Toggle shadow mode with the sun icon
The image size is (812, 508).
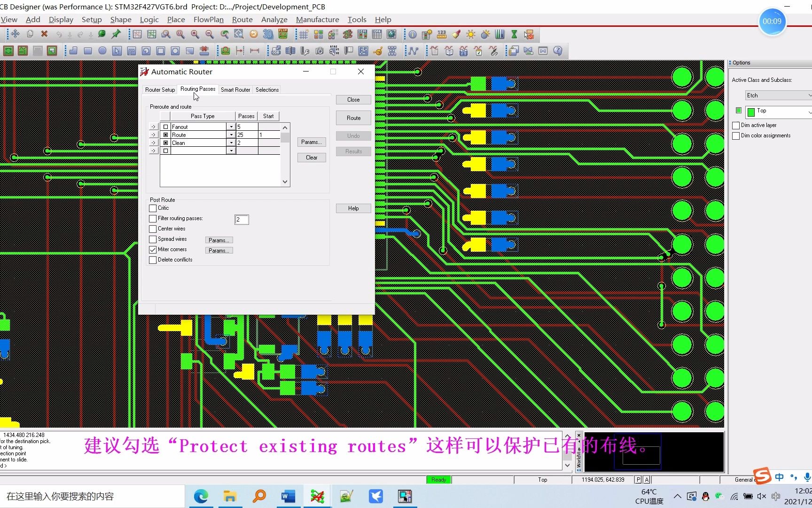[x=471, y=34]
